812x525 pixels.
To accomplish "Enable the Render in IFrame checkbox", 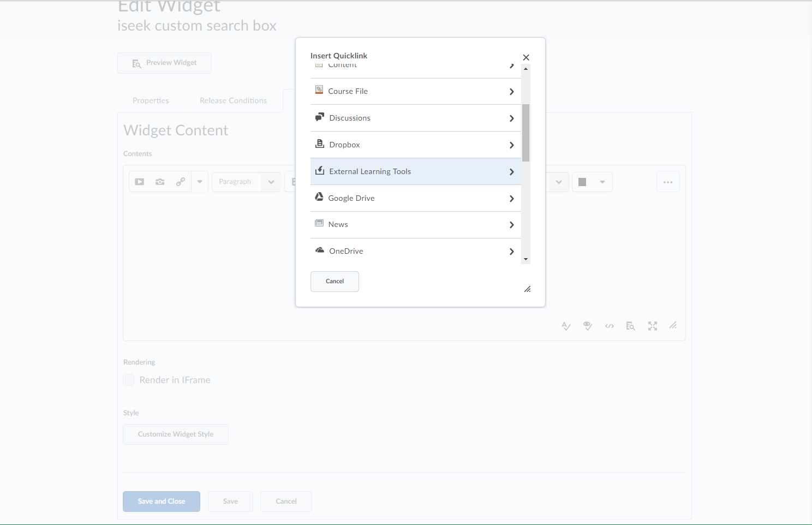I will 129,380.
